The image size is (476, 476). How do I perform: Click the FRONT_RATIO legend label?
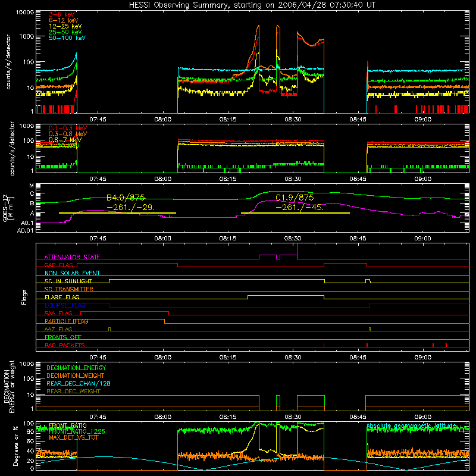[x=68, y=425]
